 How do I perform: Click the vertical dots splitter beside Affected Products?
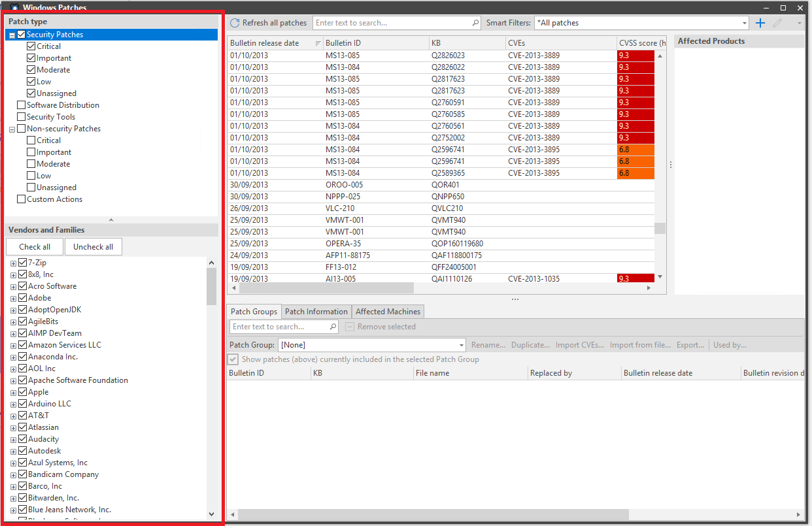point(671,165)
